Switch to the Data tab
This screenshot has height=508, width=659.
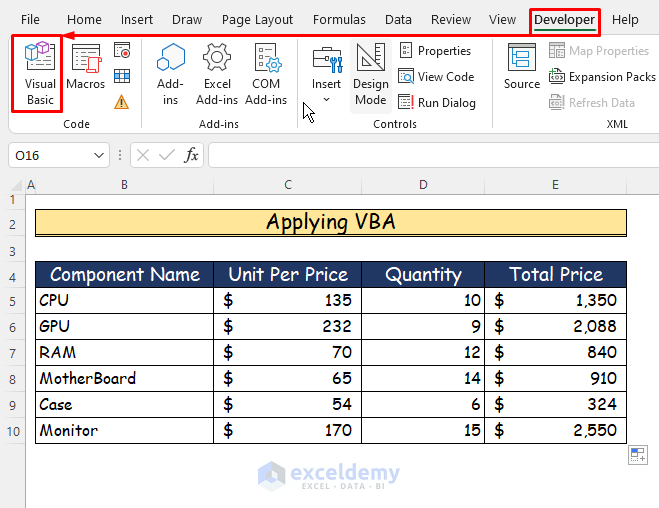[x=398, y=20]
